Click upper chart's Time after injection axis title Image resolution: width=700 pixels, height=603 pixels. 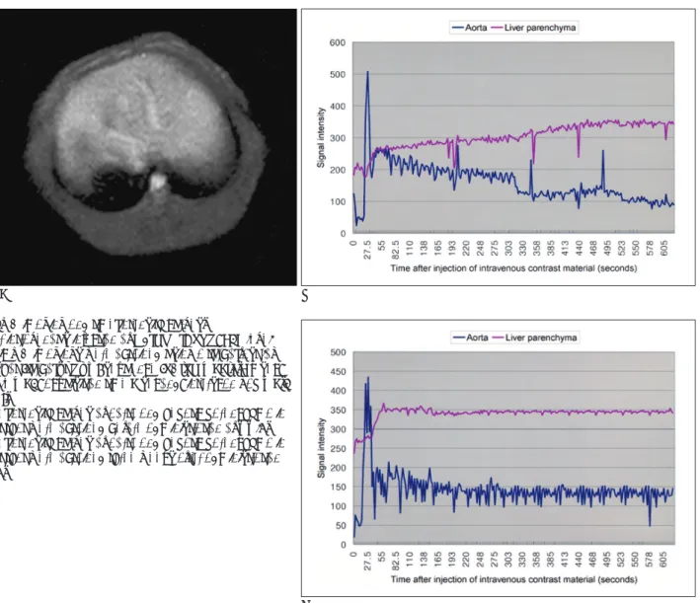pyautogui.click(x=513, y=268)
